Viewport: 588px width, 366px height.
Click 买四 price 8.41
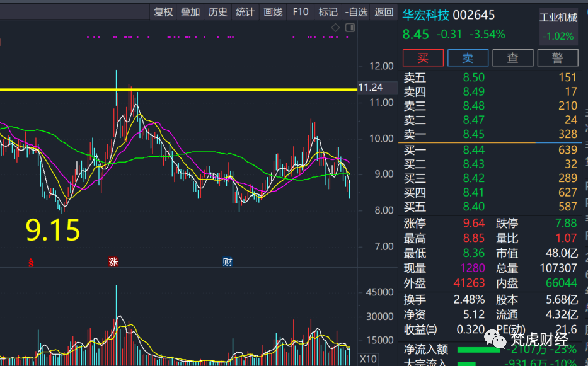coord(474,192)
